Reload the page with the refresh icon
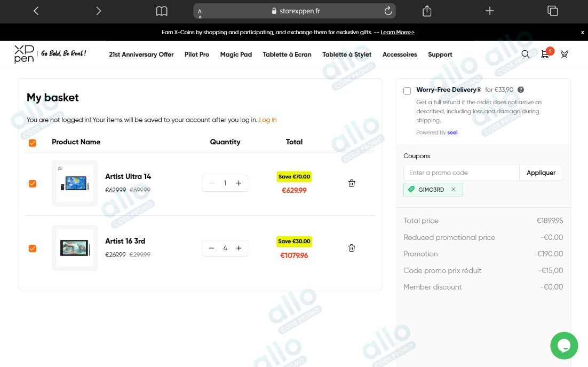588x367 pixels. [388, 11]
